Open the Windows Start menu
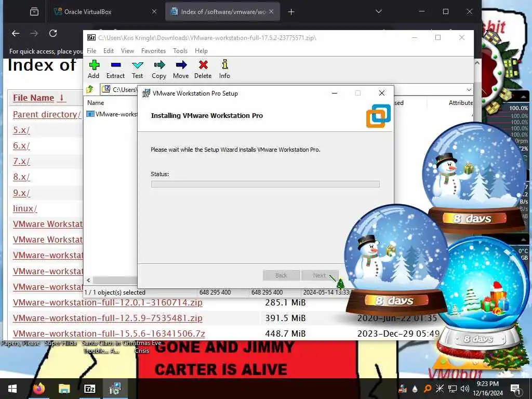Viewport: 532px width, 399px height. (x=12, y=389)
